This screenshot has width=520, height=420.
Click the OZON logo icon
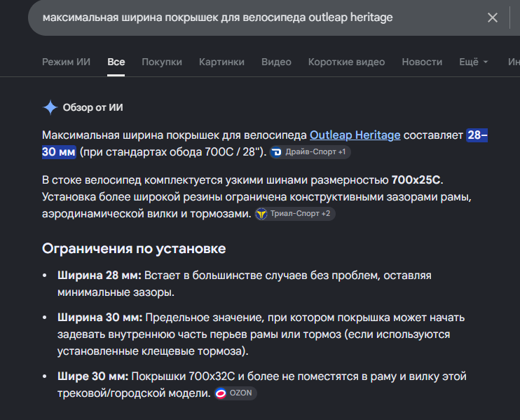pyautogui.click(x=221, y=393)
